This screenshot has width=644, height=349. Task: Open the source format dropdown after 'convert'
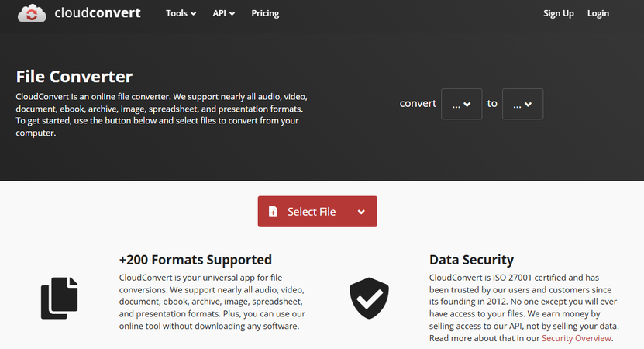pyautogui.click(x=461, y=104)
